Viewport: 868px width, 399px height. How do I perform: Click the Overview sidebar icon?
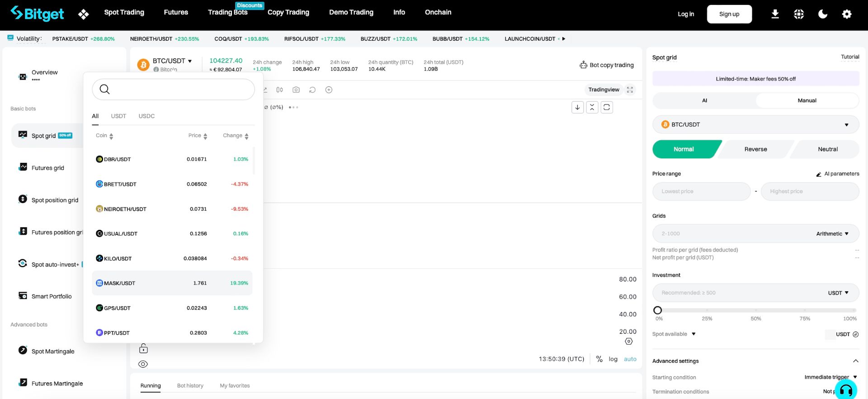tap(23, 76)
